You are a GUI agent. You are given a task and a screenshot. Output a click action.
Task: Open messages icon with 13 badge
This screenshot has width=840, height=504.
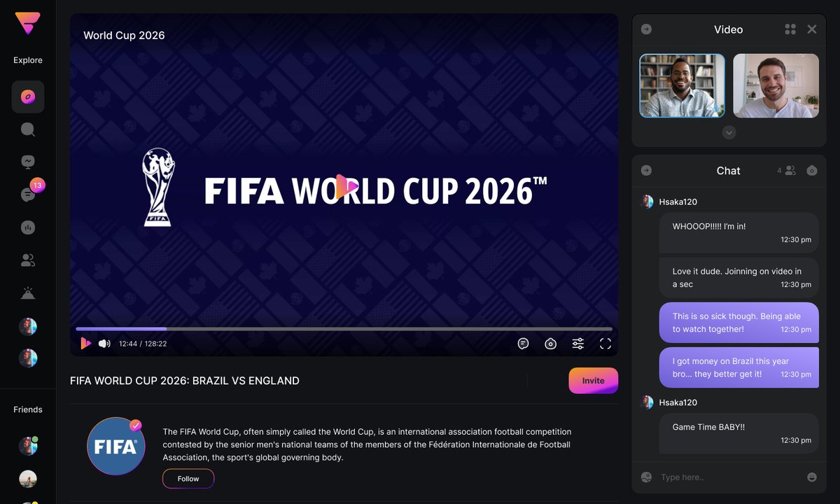click(x=28, y=195)
